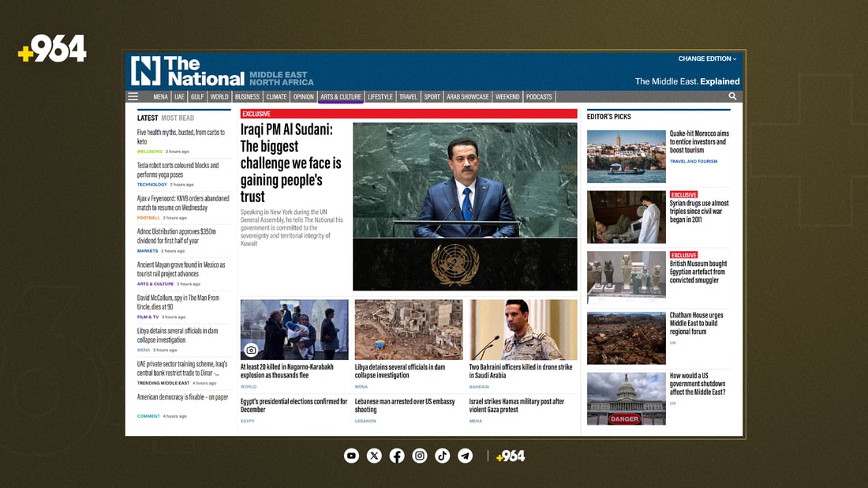The image size is (868, 488).
Task: Open the Business nav section
Action: (x=247, y=97)
